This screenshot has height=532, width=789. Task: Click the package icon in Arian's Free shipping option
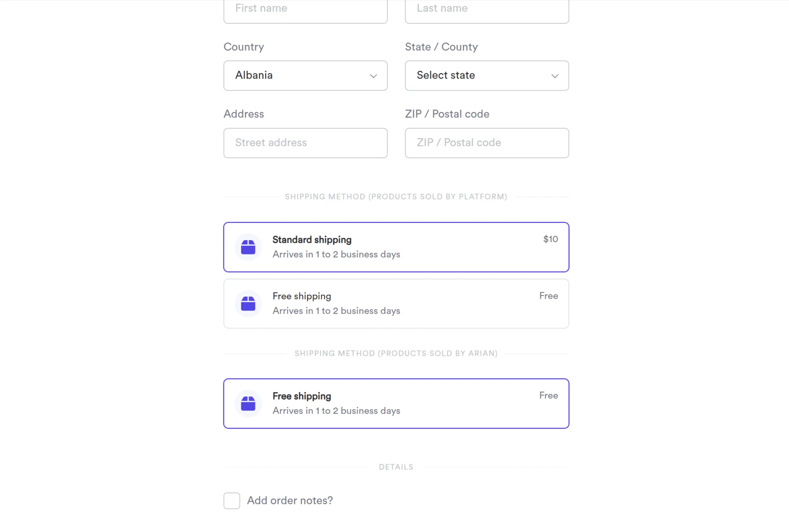coord(248,403)
